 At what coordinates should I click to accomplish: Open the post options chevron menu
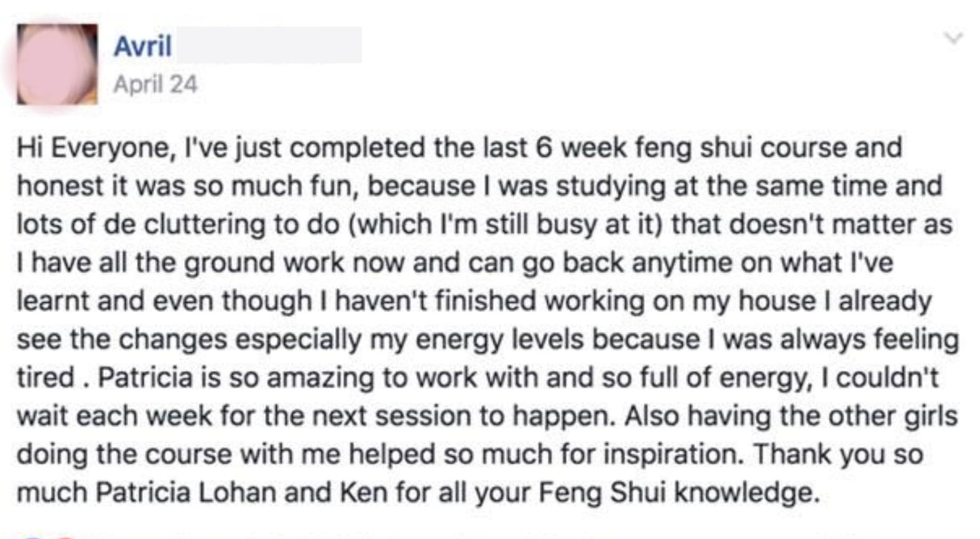click(x=953, y=39)
